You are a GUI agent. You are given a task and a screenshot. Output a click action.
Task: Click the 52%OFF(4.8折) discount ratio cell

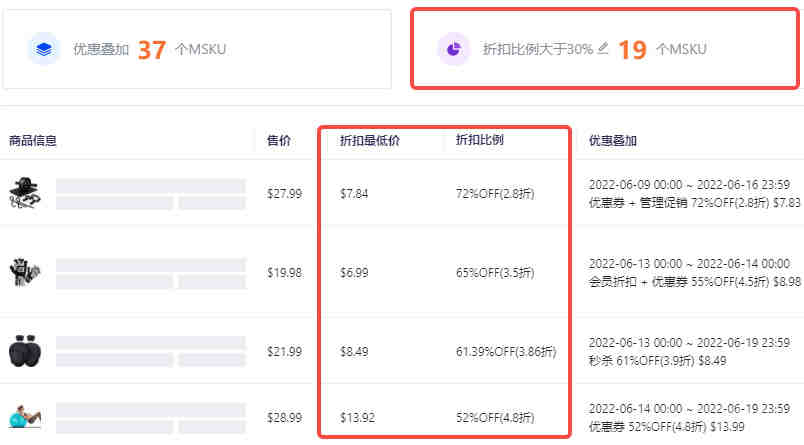coord(495,417)
